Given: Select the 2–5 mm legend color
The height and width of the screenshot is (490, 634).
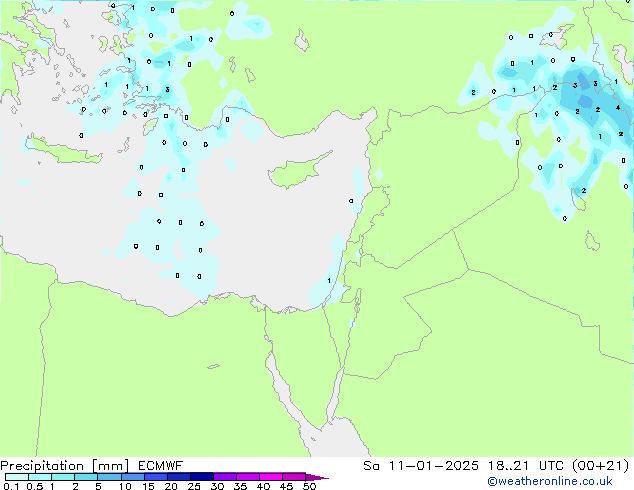Looking at the screenshot, I should click(86, 477).
